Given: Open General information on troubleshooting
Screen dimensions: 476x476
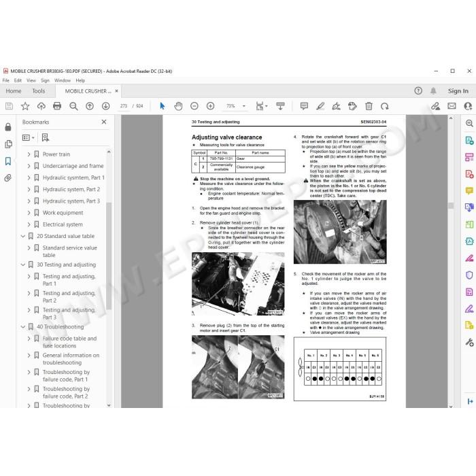Looking at the screenshot, I should coord(71,359).
